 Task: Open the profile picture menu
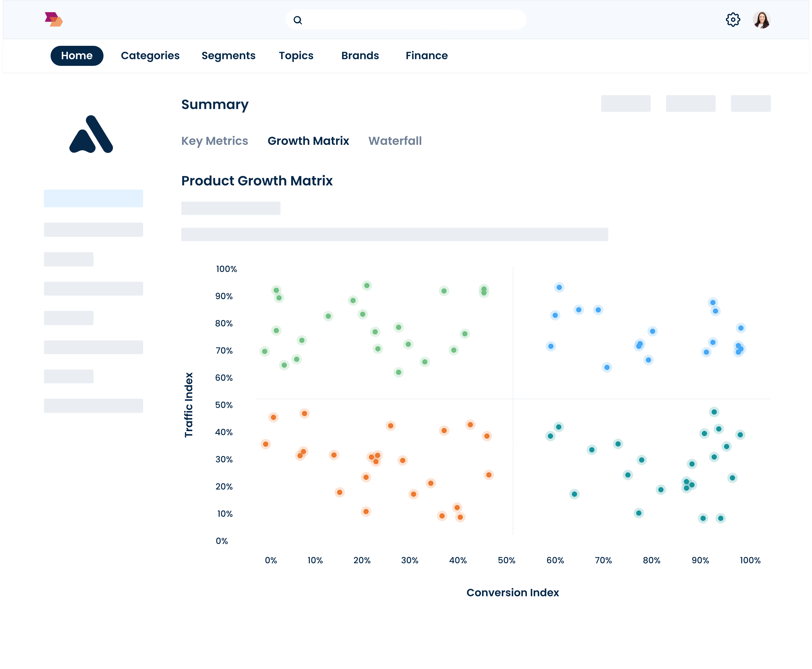coord(761,20)
